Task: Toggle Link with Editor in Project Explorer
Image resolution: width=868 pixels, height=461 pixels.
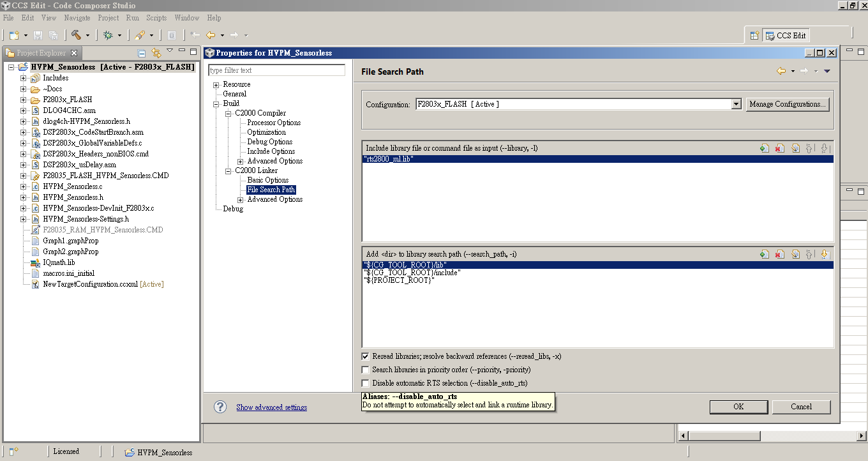Action: point(156,53)
